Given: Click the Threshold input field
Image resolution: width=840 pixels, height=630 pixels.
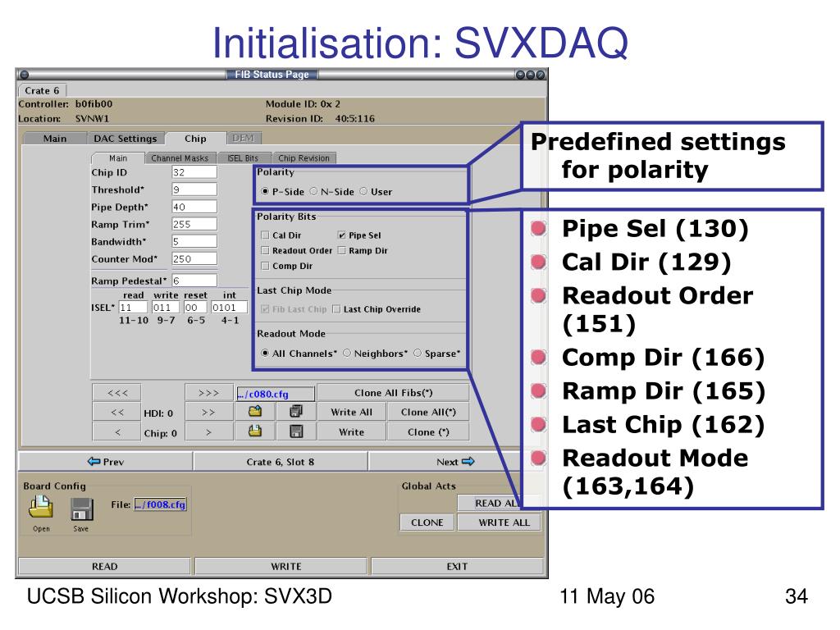Looking at the screenshot, I should click(194, 189).
